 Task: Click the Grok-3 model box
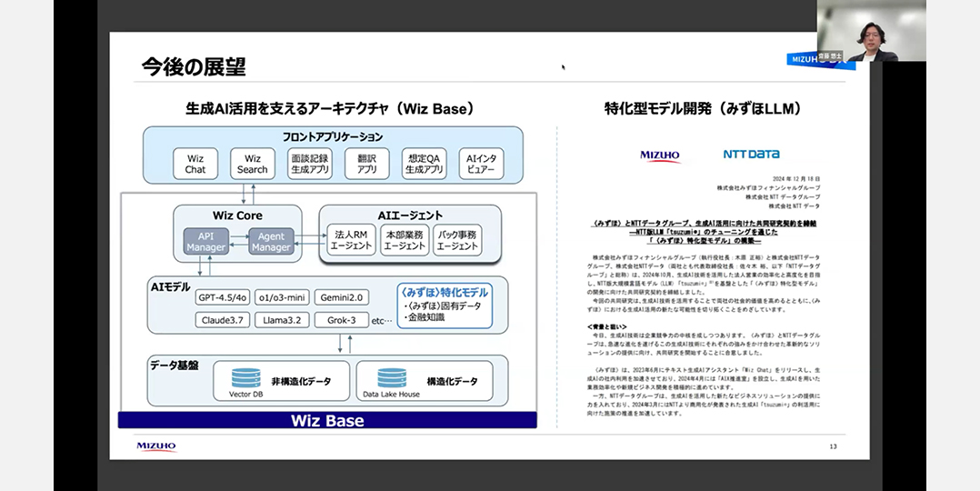(341, 320)
